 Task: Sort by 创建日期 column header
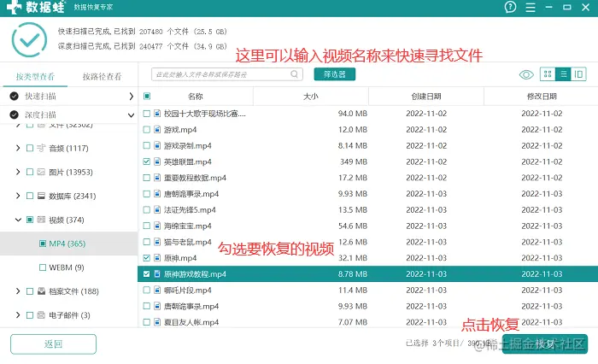(426, 97)
